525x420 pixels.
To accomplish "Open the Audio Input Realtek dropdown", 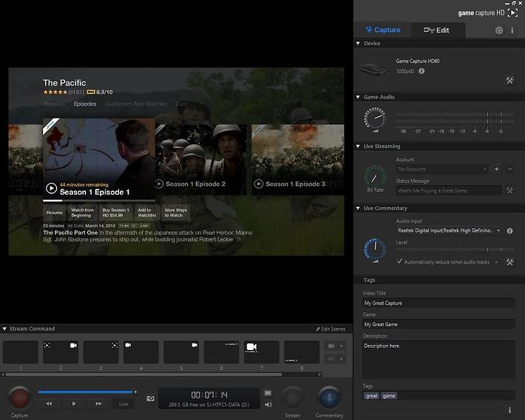I will (448, 230).
